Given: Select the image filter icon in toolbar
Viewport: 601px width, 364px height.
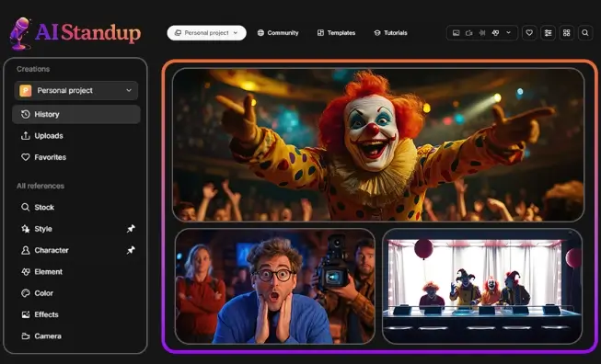Looking at the screenshot, I should (x=457, y=33).
